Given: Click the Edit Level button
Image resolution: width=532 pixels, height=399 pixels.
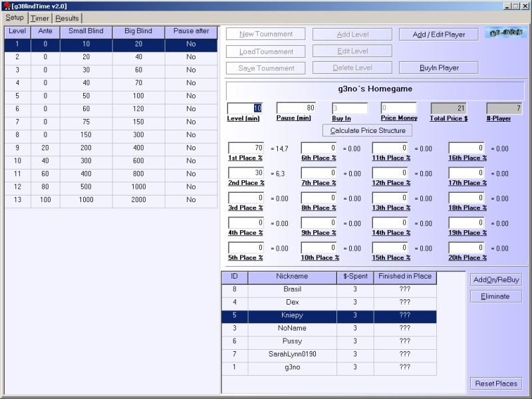Looking at the screenshot, I should (x=352, y=51).
